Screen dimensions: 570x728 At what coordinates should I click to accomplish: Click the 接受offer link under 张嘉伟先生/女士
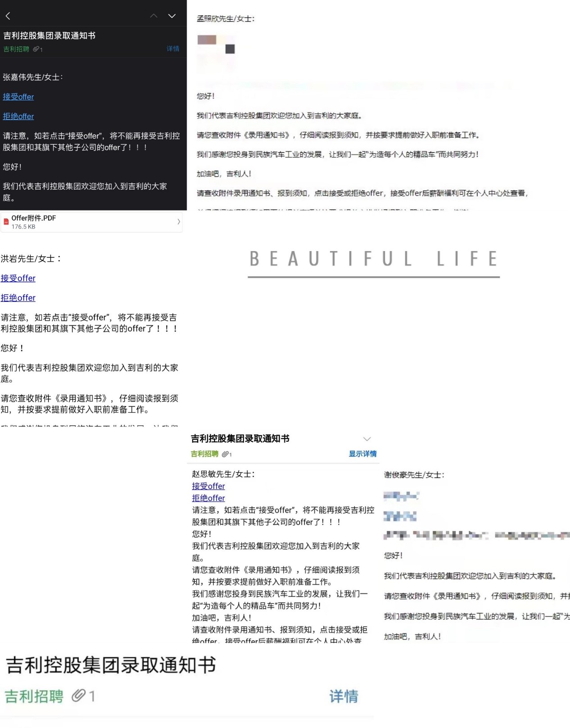coord(18,97)
